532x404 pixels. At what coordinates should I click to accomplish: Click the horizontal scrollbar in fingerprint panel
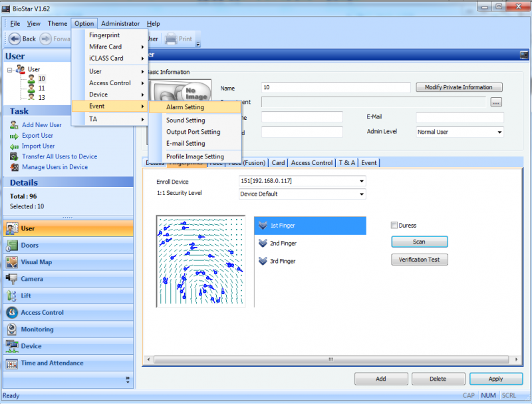(x=329, y=360)
